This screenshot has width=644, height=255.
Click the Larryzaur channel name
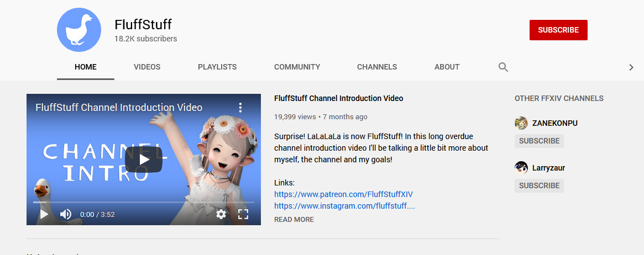549,168
